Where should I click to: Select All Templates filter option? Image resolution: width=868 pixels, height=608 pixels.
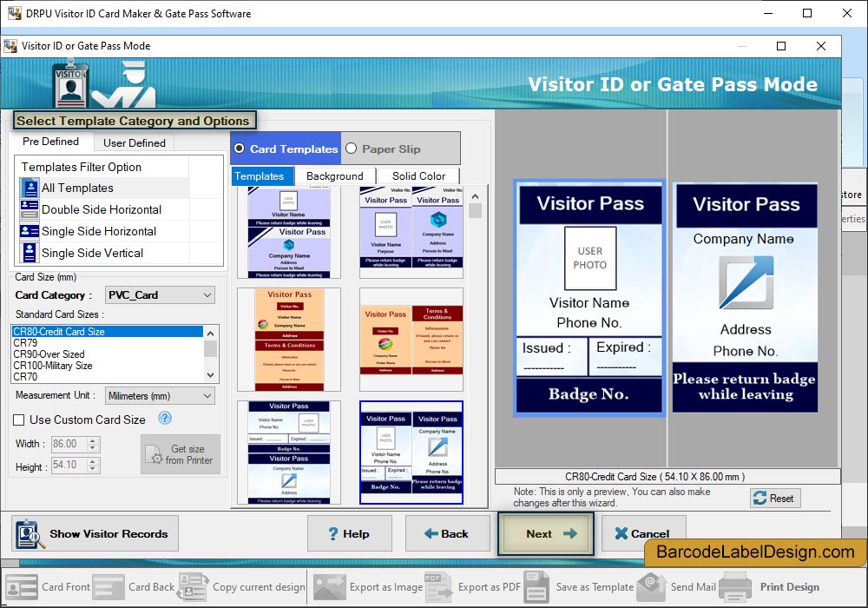click(104, 188)
